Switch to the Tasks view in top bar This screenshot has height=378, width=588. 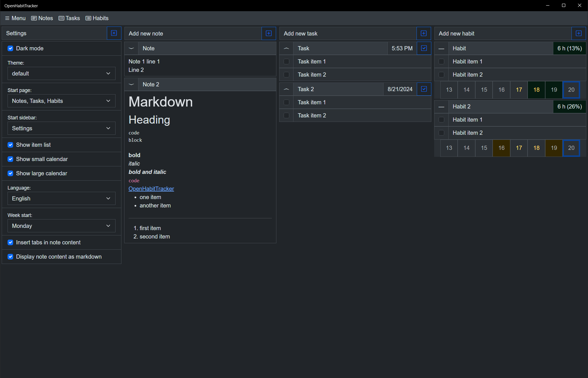click(69, 18)
